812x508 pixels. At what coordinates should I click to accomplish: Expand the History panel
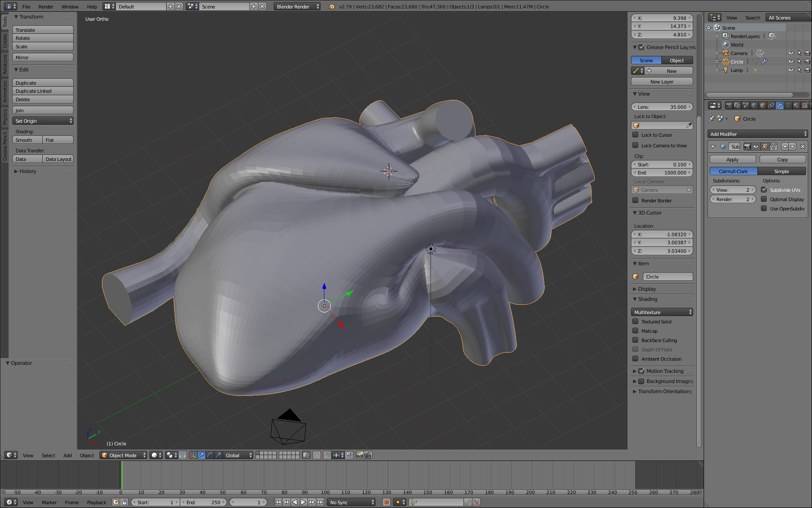click(16, 171)
